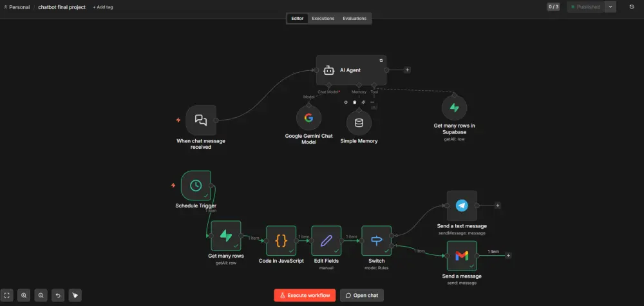Select the AI Agent node

click(x=351, y=70)
